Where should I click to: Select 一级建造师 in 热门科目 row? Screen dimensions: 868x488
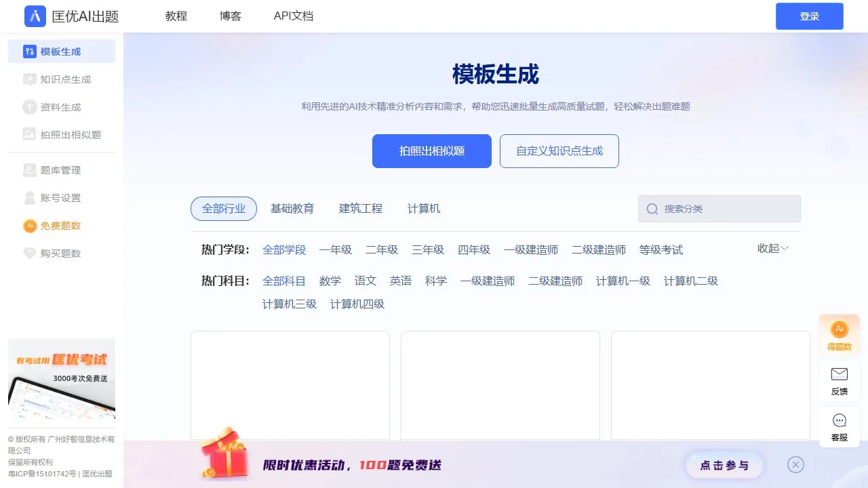488,281
